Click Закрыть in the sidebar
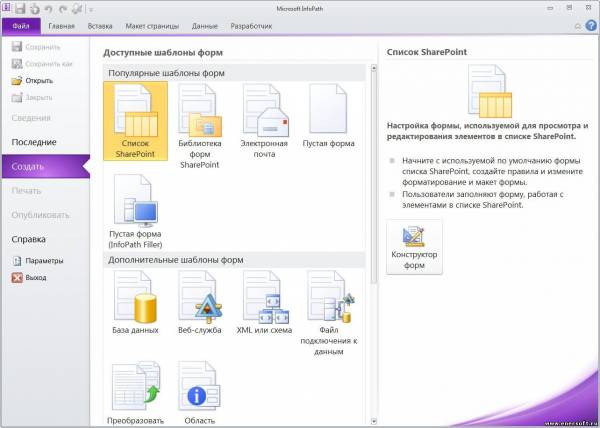The width and height of the screenshot is (600, 428). click(32, 98)
